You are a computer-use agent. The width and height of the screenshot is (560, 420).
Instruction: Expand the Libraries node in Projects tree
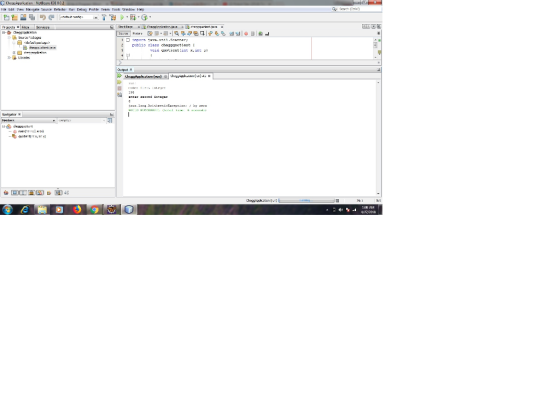9,58
